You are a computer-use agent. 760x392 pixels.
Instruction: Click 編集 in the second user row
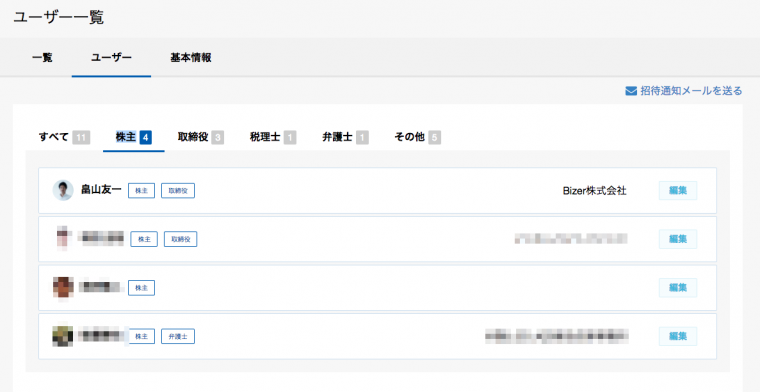point(678,239)
